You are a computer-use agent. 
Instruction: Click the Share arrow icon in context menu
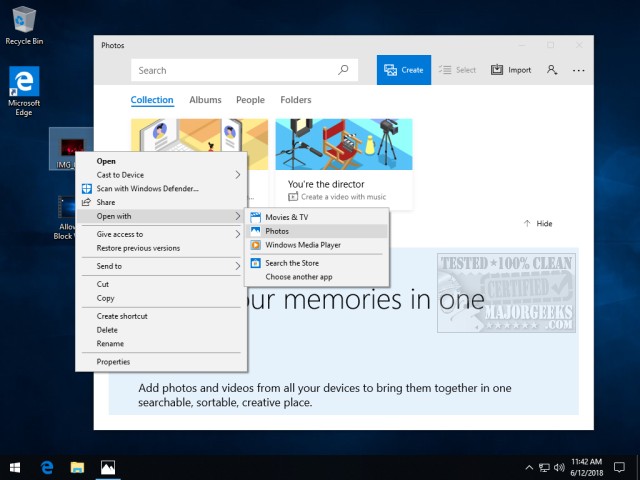(x=86, y=202)
